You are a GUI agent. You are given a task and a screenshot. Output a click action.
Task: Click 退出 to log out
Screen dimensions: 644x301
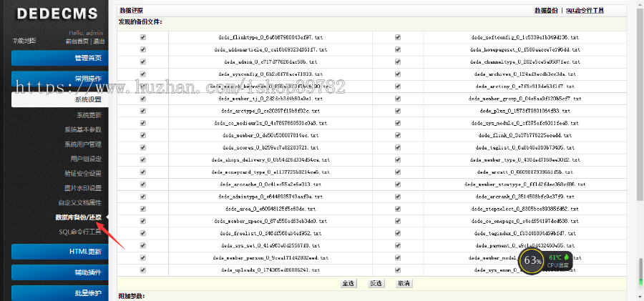tap(99, 41)
